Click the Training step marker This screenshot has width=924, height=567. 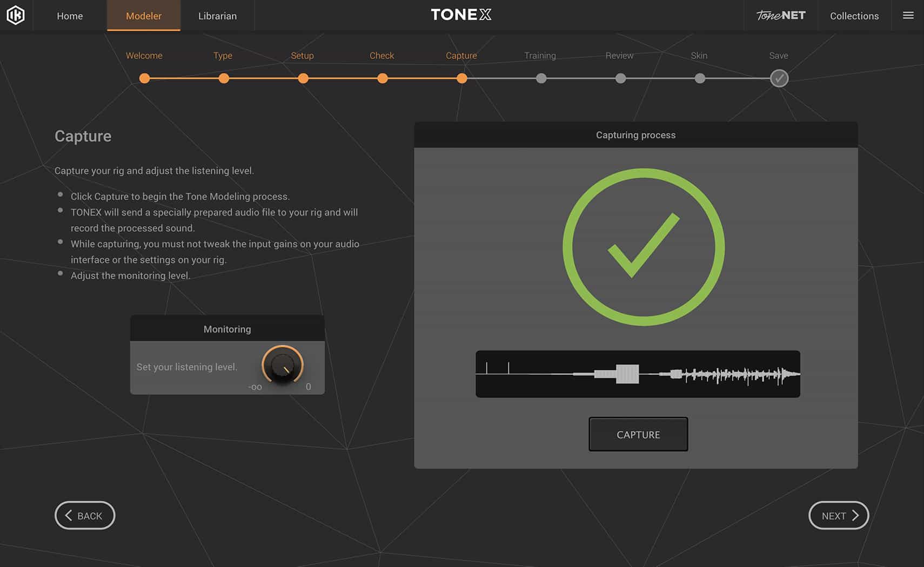pyautogui.click(x=541, y=78)
